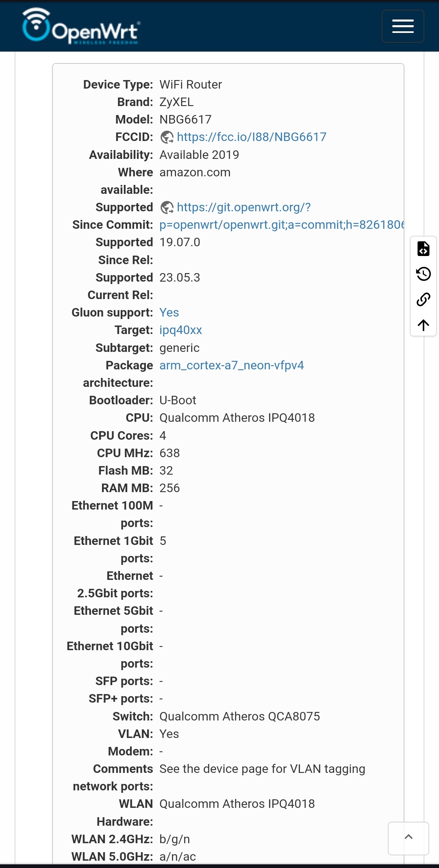Open the arm_cortex-a7_neon-vfpv4 architecture link

pos(232,365)
